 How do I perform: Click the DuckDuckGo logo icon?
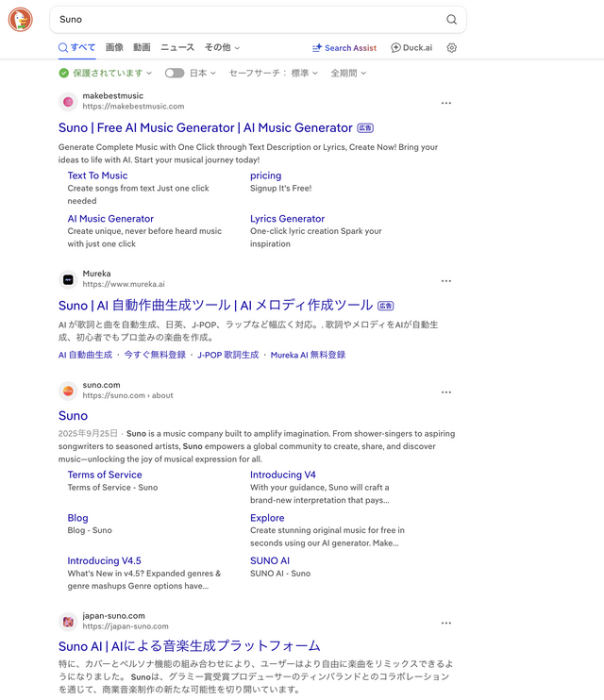19,19
